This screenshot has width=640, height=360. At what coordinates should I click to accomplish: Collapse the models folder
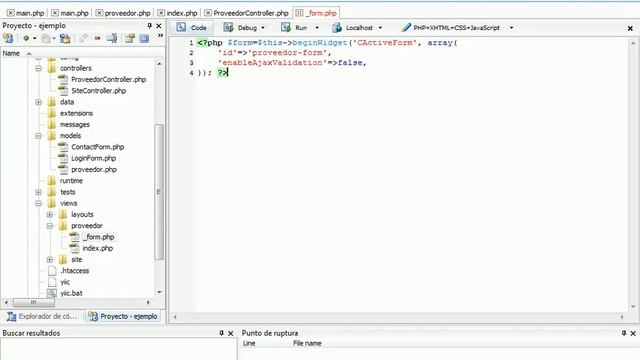click(x=38, y=136)
